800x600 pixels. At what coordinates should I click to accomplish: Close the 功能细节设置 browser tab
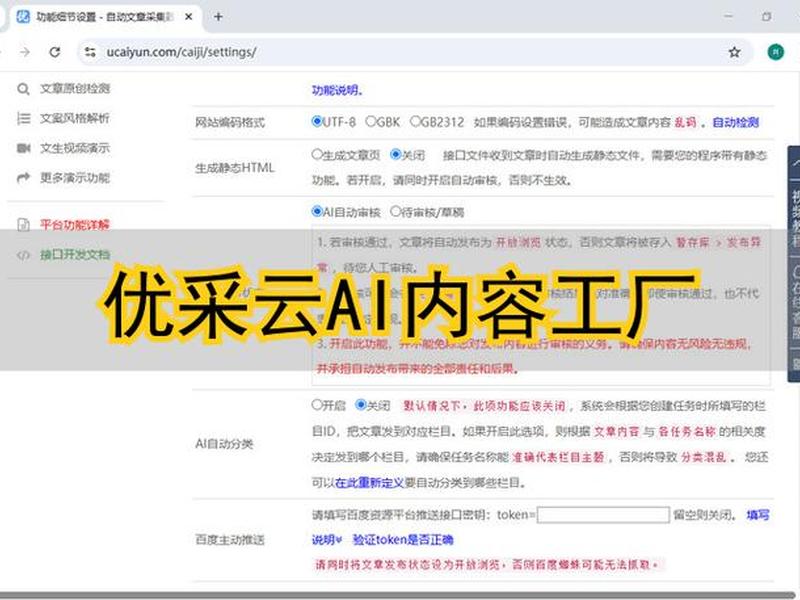click(x=188, y=17)
